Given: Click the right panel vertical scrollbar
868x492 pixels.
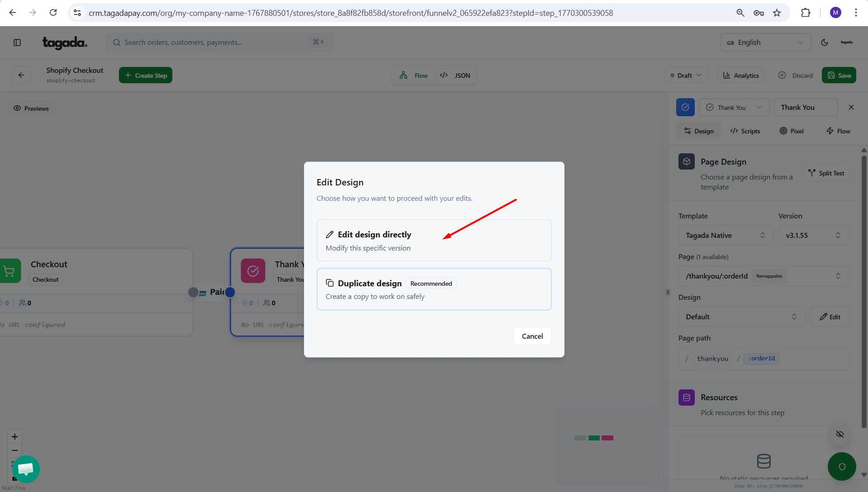Looking at the screenshot, I should coord(863,289).
